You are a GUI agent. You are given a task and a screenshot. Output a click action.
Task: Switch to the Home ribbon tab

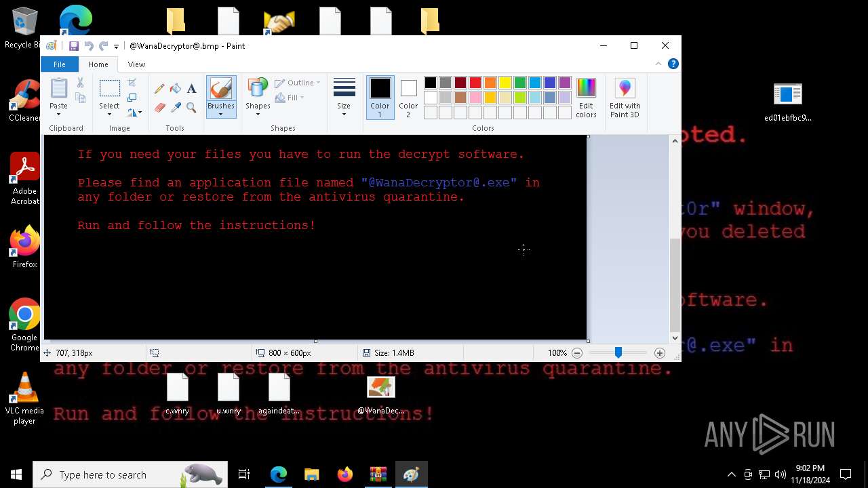[x=98, y=64]
